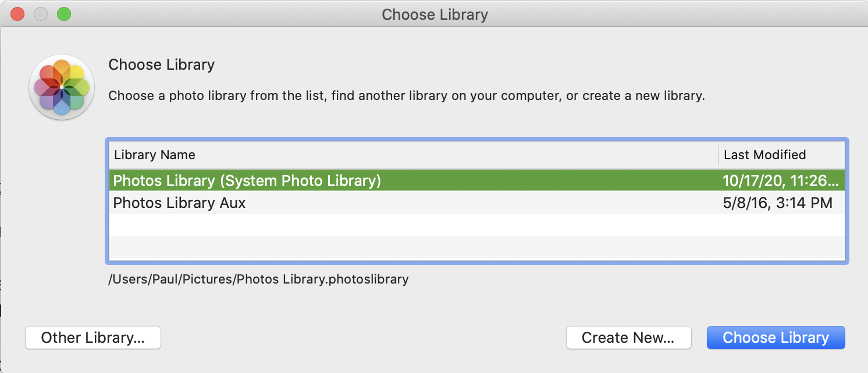Select Photos Library (System Photo Library) row

[x=247, y=181]
